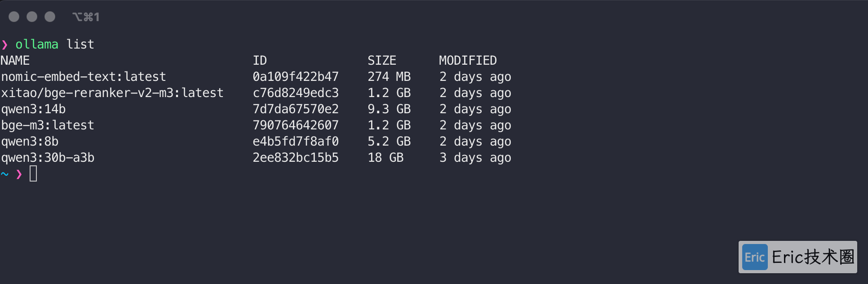Screen dimensions: 868x284
Task: Select xitao/bge-reranker-v2-m3:latest entry
Action: [x=112, y=93]
